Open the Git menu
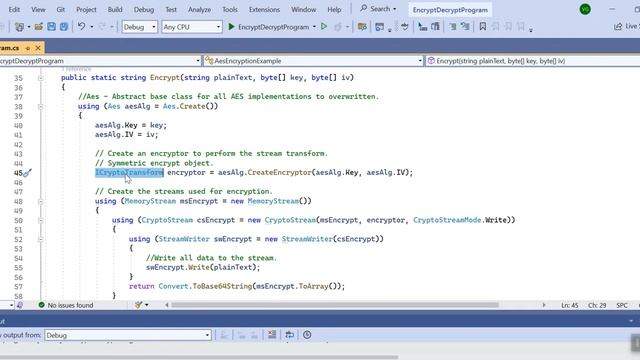The width and height of the screenshot is (640, 360). (x=61, y=9)
